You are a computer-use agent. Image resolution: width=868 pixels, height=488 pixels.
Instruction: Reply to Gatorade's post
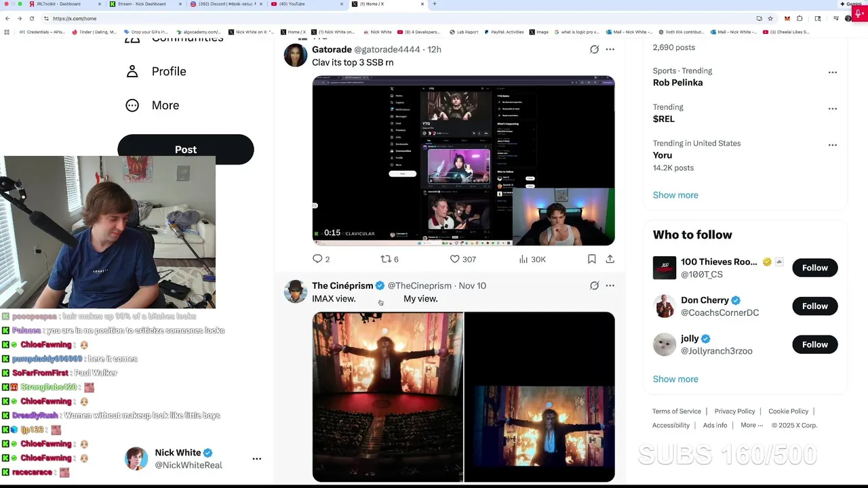pos(321,259)
